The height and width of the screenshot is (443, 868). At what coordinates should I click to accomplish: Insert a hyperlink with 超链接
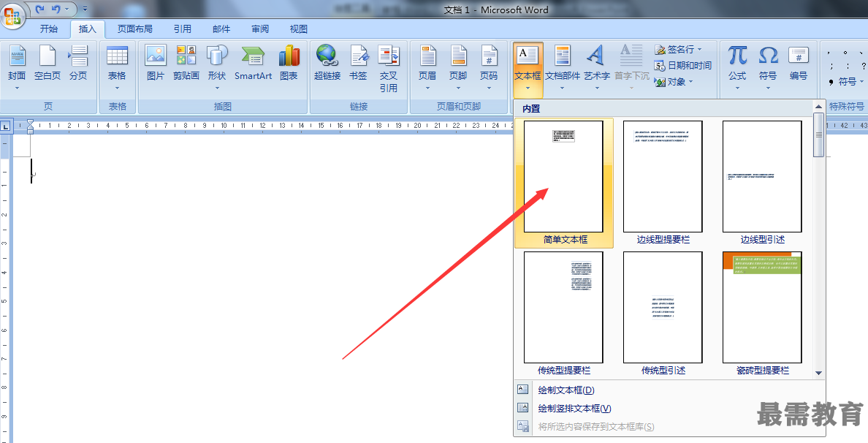(x=327, y=63)
